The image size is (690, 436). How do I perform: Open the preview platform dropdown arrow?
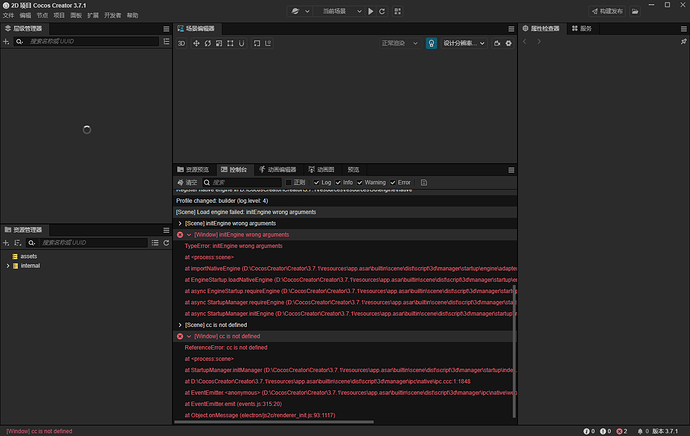coord(307,11)
